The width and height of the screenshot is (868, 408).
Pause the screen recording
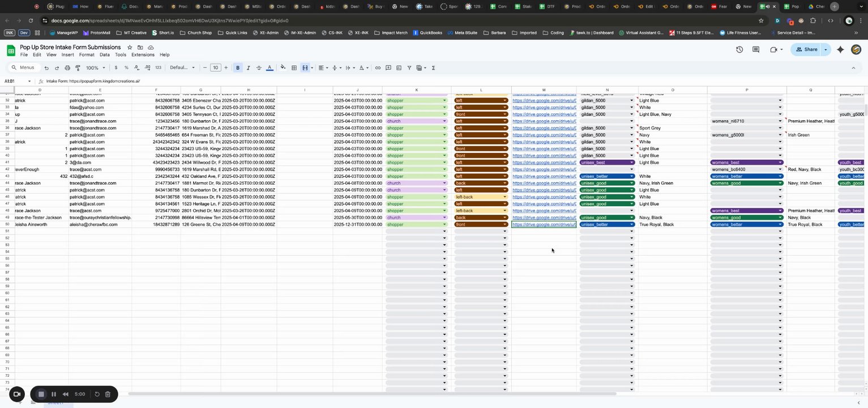point(54,394)
